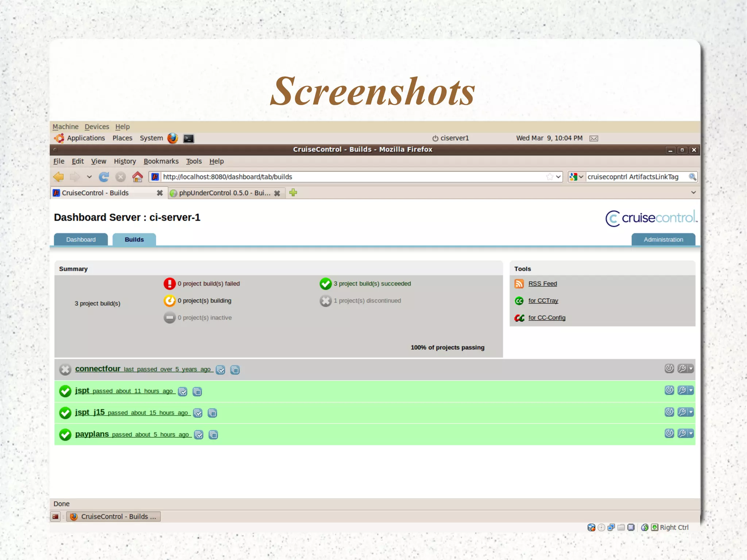Click the stop loading icon

coord(120,177)
